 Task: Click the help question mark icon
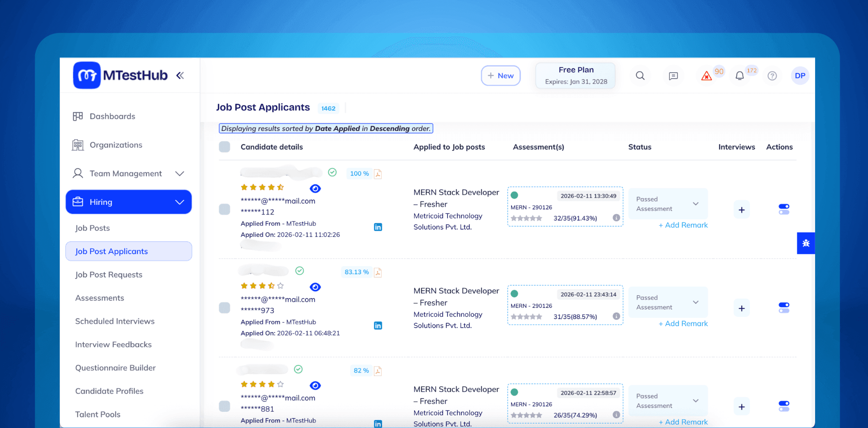[x=772, y=76]
